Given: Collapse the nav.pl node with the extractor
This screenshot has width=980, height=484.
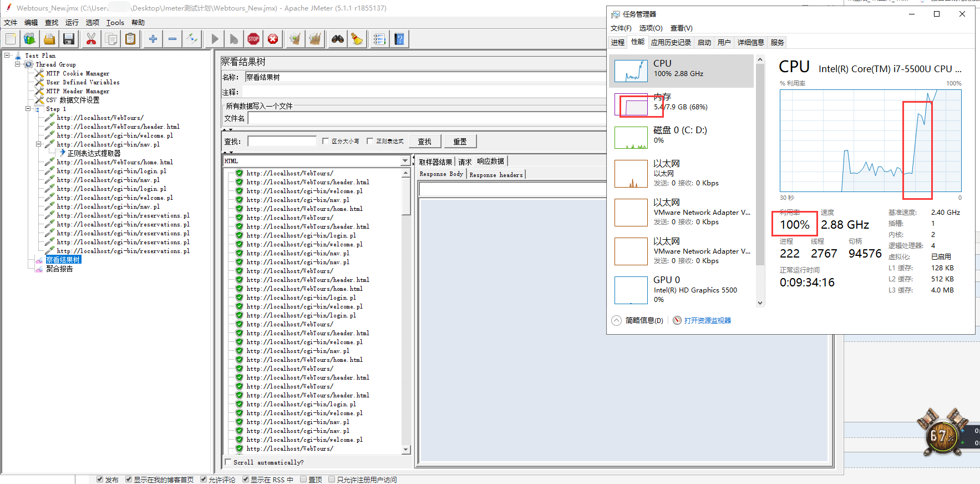Looking at the screenshot, I should click(x=39, y=144).
